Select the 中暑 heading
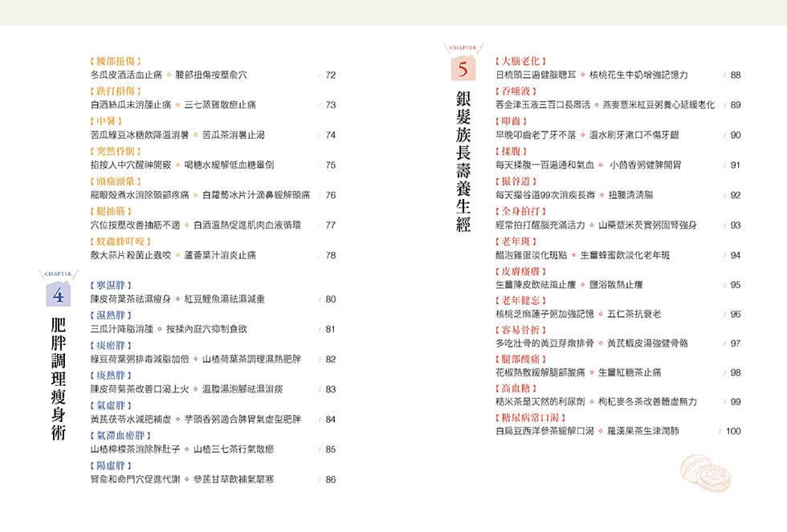The height and width of the screenshot is (532, 787). click(x=107, y=121)
